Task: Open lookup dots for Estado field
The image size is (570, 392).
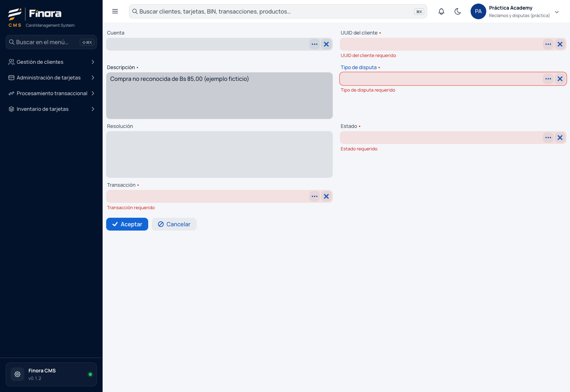Action: [548, 138]
